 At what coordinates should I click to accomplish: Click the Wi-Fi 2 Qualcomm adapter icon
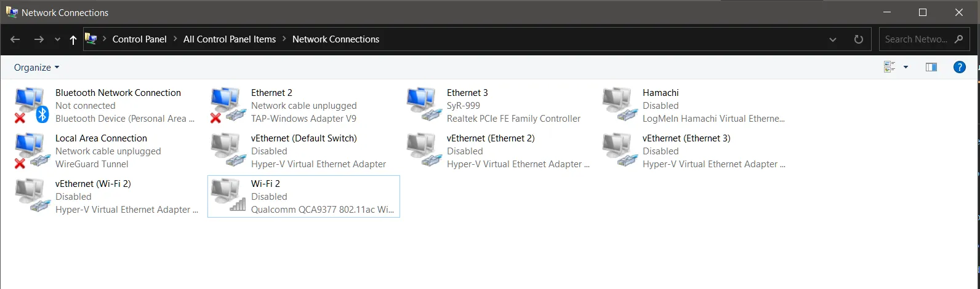pyautogui.click(x=227, y=196)
